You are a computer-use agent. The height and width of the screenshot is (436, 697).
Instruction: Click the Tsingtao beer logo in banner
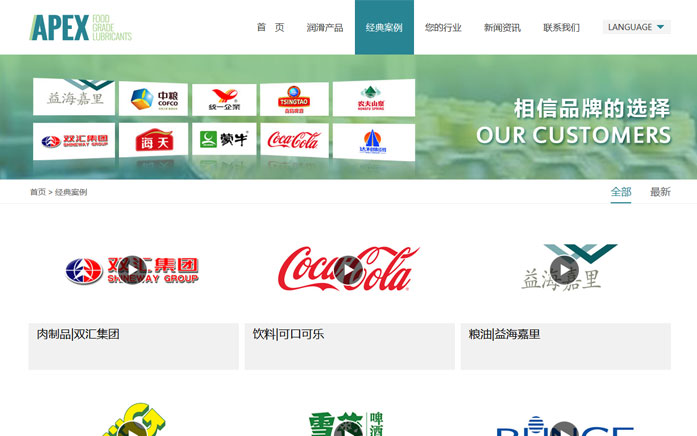pyautogui.click(x=294, y=99)
